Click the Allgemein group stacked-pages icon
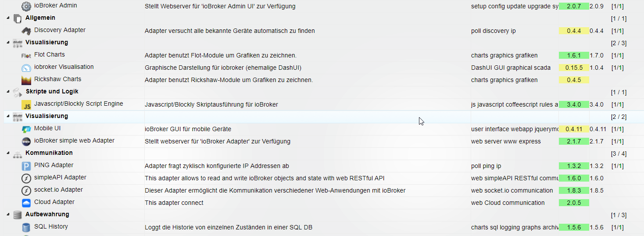The width and height of the screenshot is (644, 236). coord(18,18)
